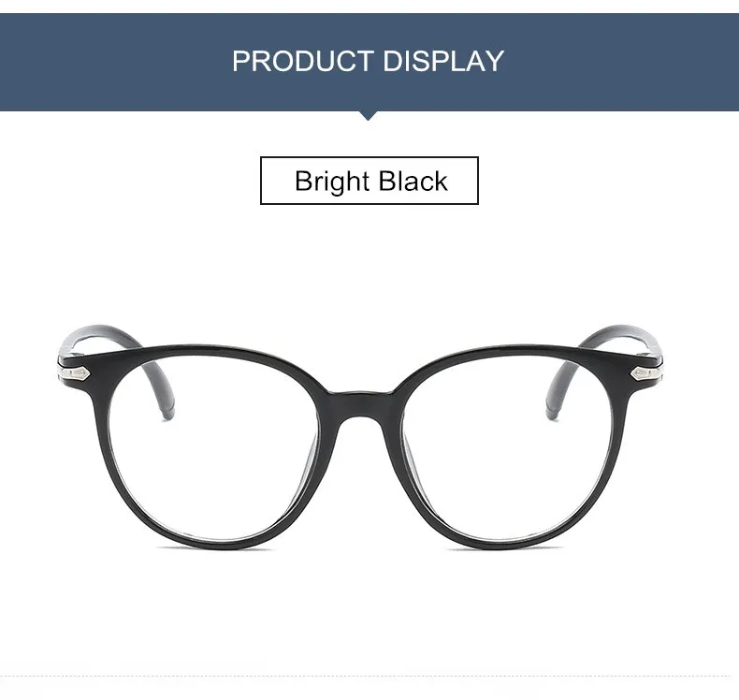Select the word Bright in the label box
Screen dimensions: 739x700
point(332,182)
